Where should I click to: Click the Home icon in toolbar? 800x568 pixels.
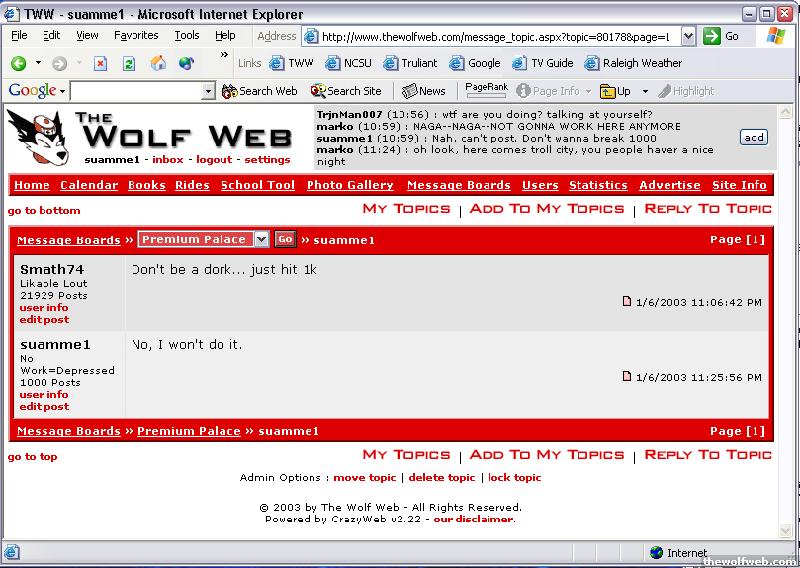tap(157, 63)
